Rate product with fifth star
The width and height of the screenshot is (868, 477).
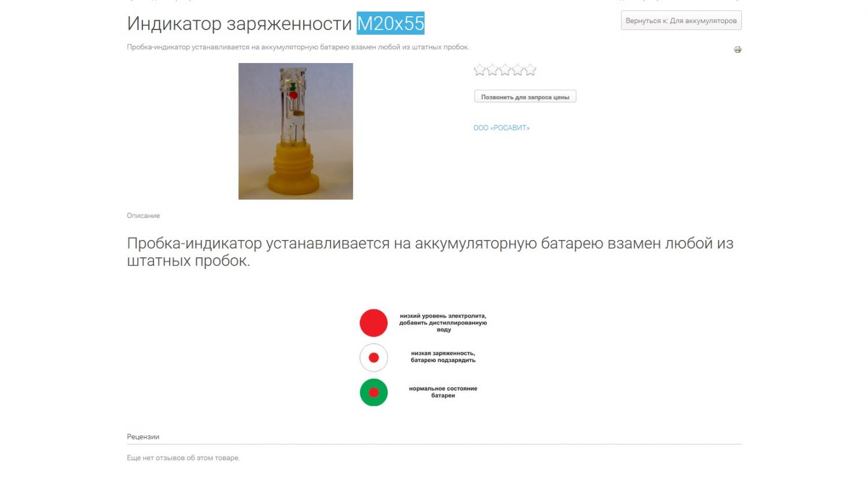click(x=531, y=70)
